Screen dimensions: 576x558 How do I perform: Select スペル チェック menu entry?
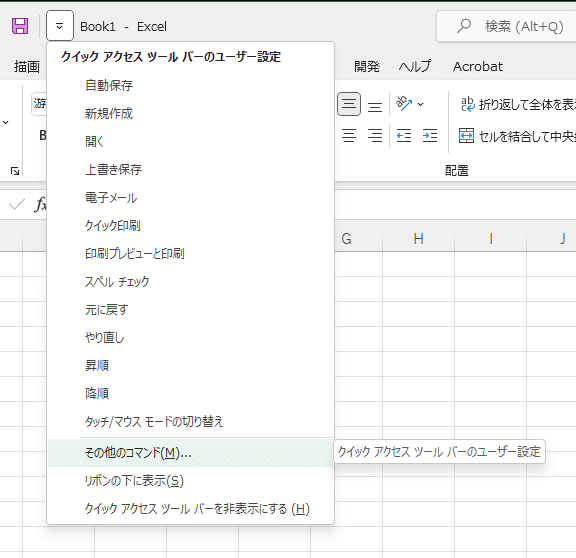point(191,282)
